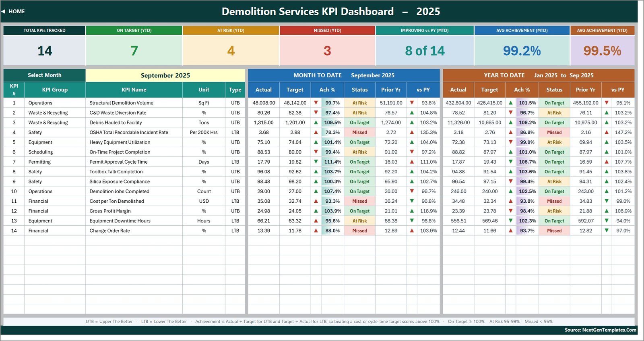
Task: Click MTD Ach arrow for Change Order Rate
Action: point(316,231)
